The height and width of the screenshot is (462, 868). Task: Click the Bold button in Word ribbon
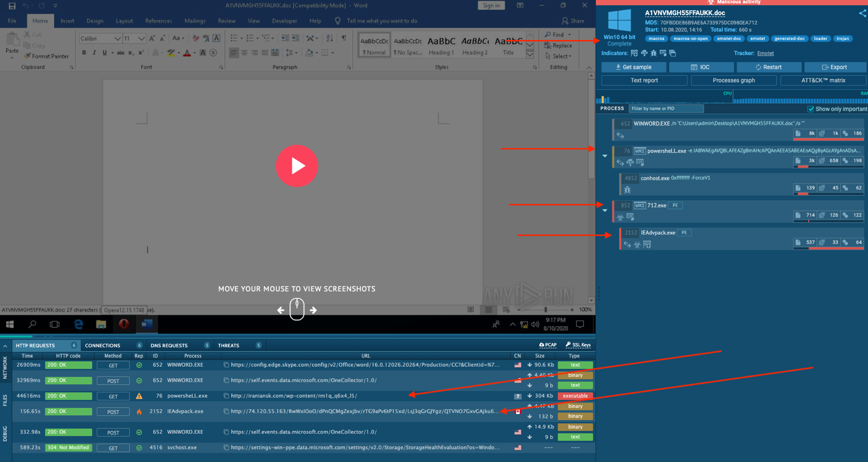pyautogui.click(x=84, y=53)
